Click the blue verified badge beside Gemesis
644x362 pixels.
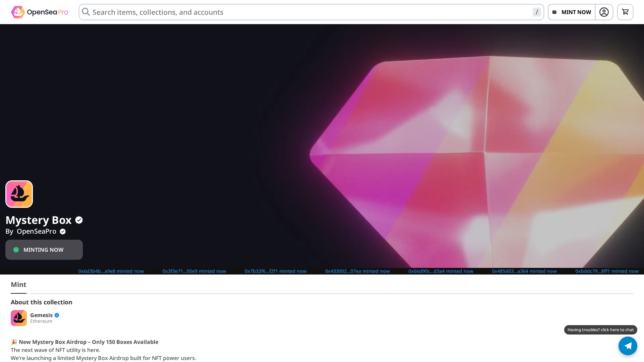(57, 315)
